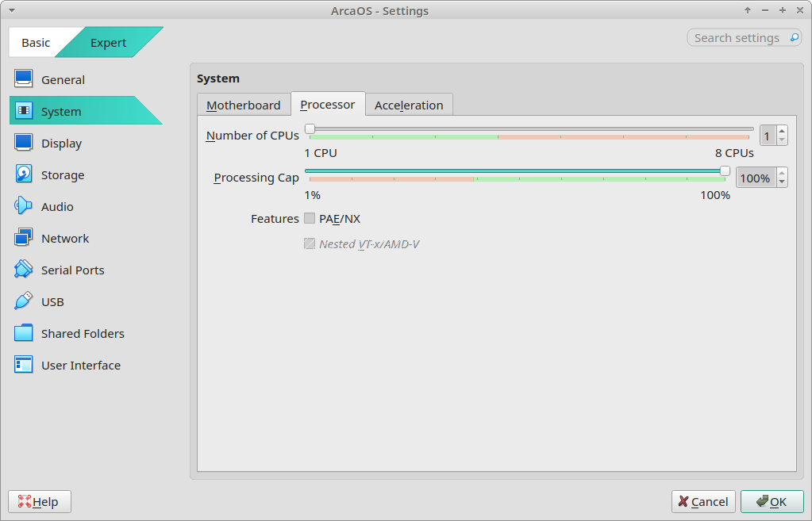The height and width of the screenshot is (521, 812).
Task: Open the Acceleration tab
Action: tap(409, 105)
